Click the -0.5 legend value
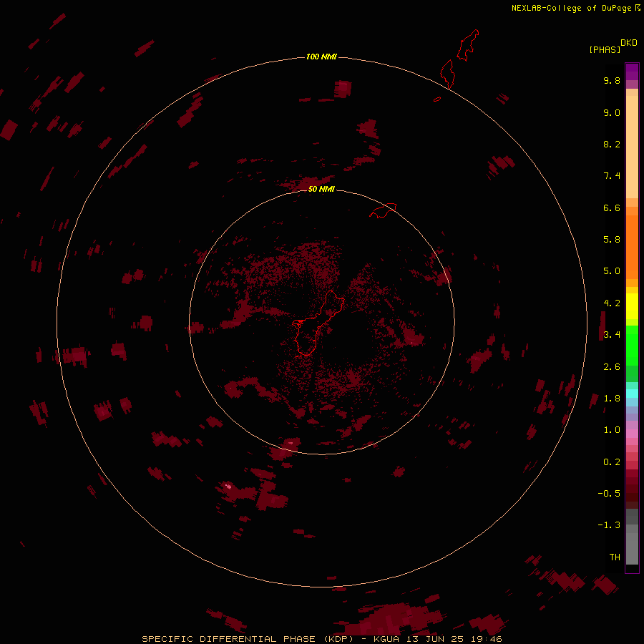This screenshot has height=644, width=644. coord(609,494)
